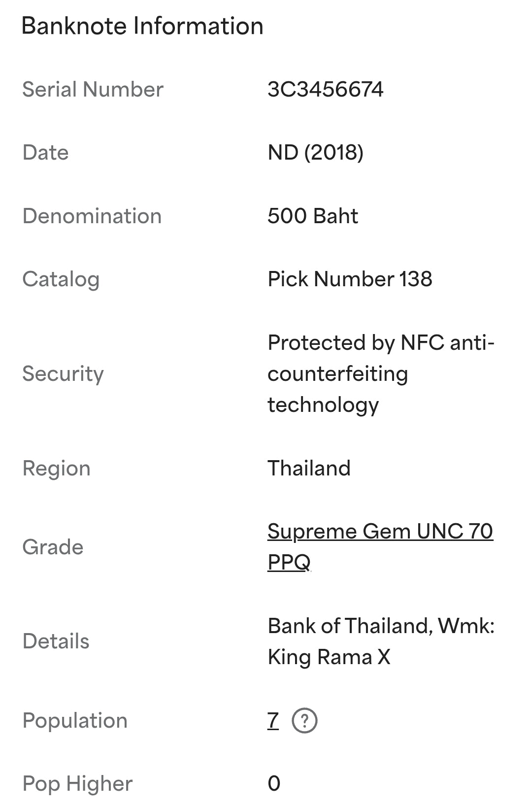Click the Pop Higher value 0
532x807 pixels.
tap(274, 783)
